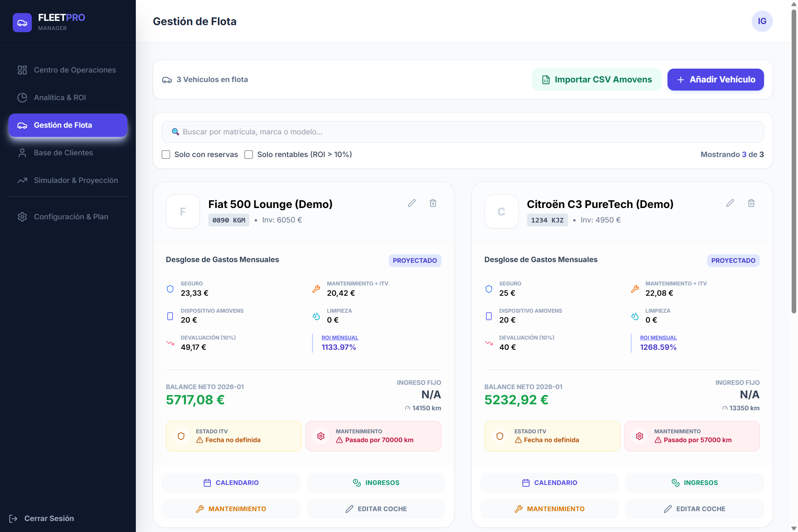Click the delete trash icon on Citroën C3 card
798x532 pixels.
751,203
